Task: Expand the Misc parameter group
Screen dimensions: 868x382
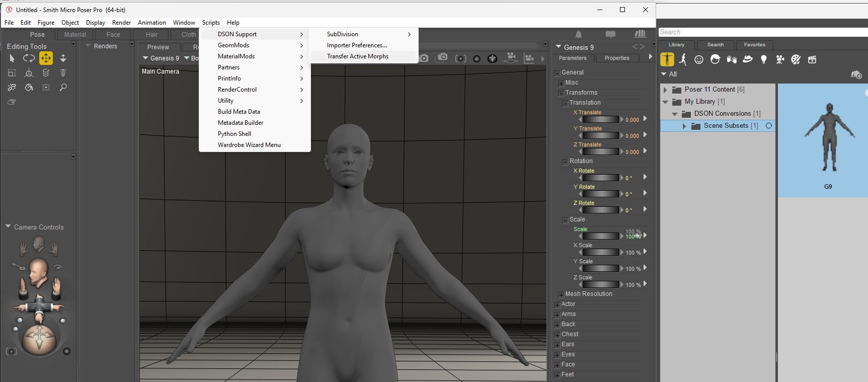Action: (x=561, y=84)
